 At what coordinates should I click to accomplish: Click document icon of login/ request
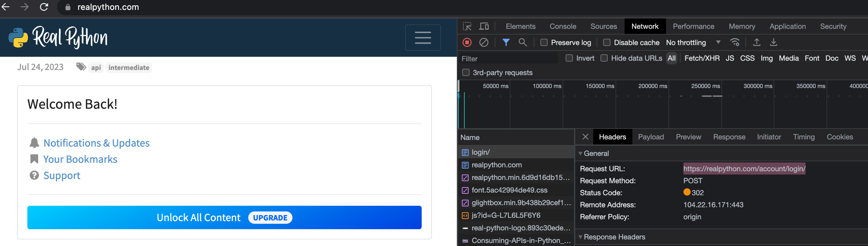465,153
